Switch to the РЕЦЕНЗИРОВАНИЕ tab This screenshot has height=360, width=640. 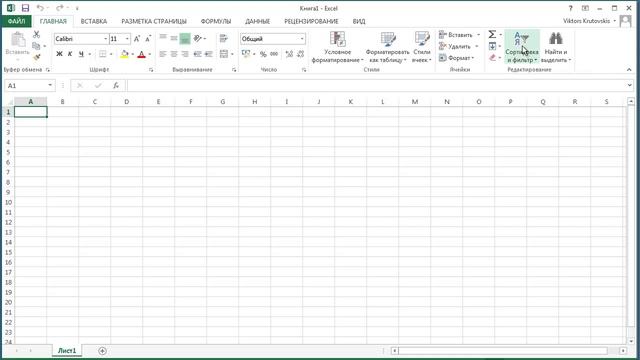pyautogui.click(x=311, y=21)
